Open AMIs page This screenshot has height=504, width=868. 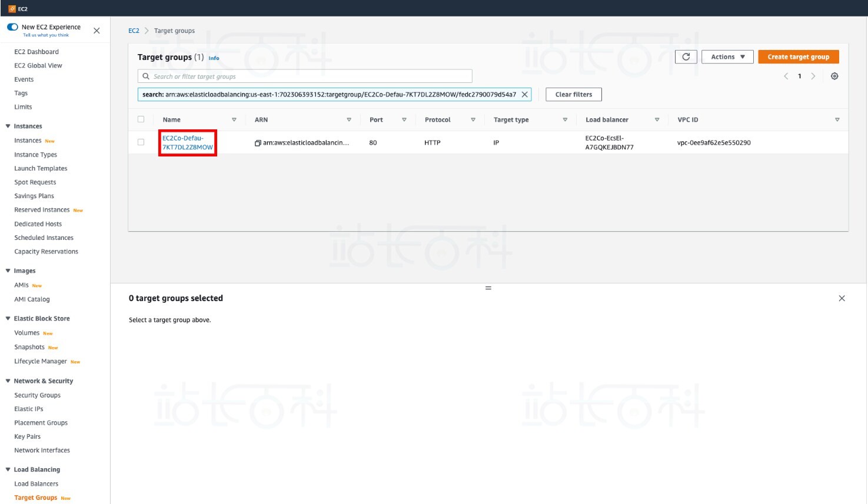click(x=21, y=285)
